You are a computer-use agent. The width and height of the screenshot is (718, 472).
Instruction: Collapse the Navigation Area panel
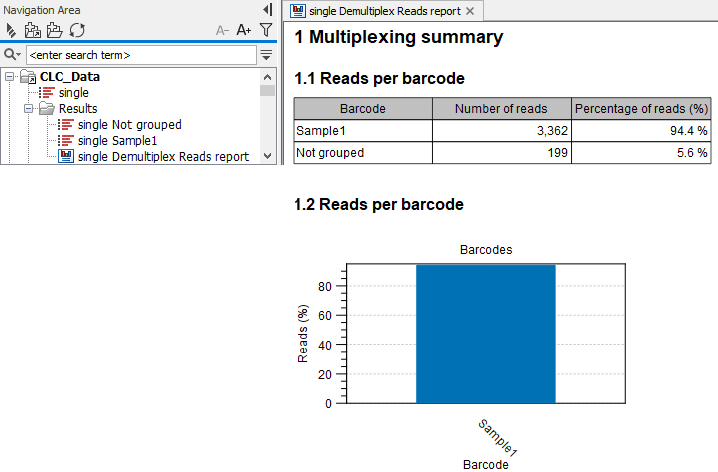[267, 9]
